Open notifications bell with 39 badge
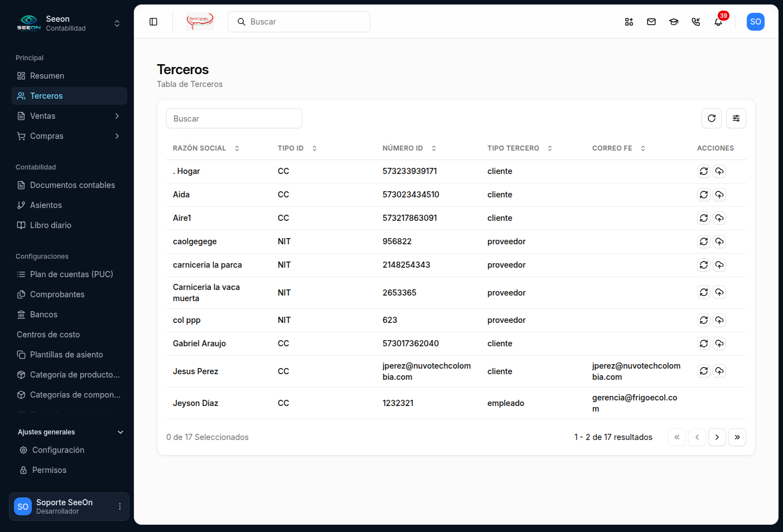The width and height of the screenshot is (783, 532). [x=718, y=22]
